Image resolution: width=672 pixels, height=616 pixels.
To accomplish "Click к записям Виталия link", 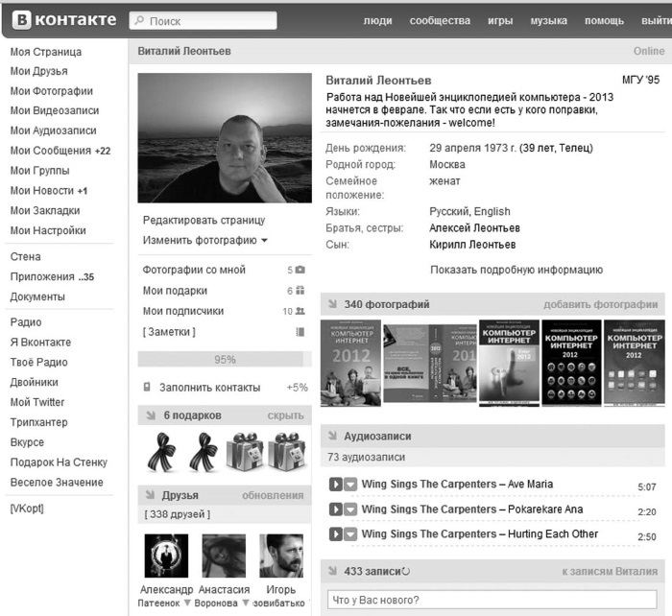I will (610, 571).
